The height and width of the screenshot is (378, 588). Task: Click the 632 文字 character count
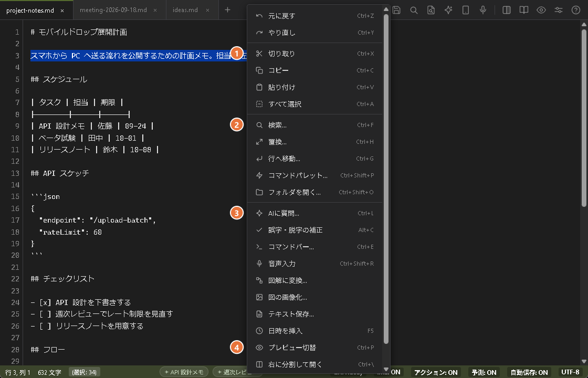point(49,372)
